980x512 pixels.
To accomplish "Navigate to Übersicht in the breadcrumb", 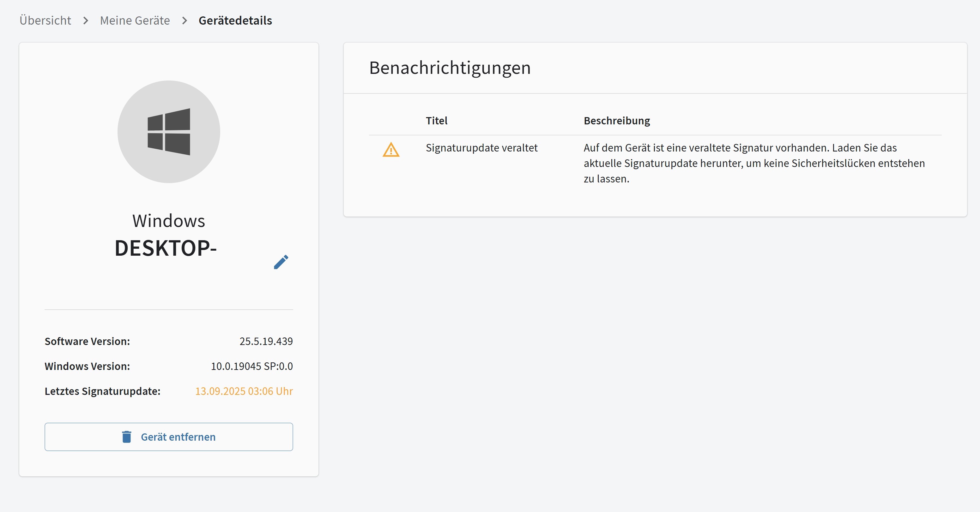I will (x=45, y=20).
